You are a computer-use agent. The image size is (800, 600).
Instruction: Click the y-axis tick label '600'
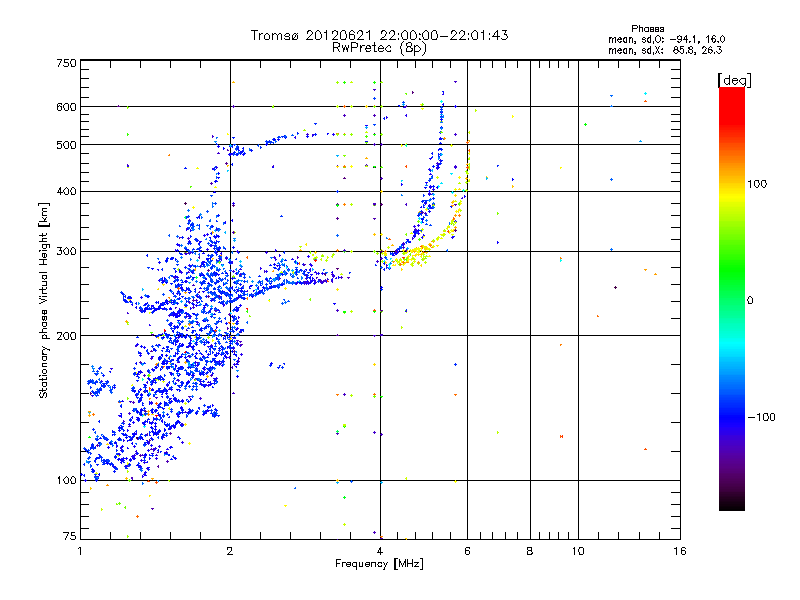click(66, 107)
